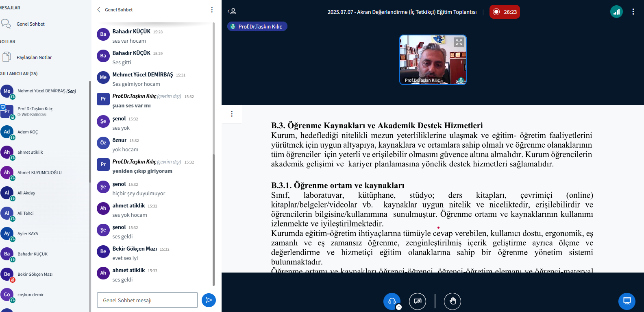The width and height of the screenshot is (644, 312).
Task: Click the webcam video thumbnail
Action: [x=433, y=60]
